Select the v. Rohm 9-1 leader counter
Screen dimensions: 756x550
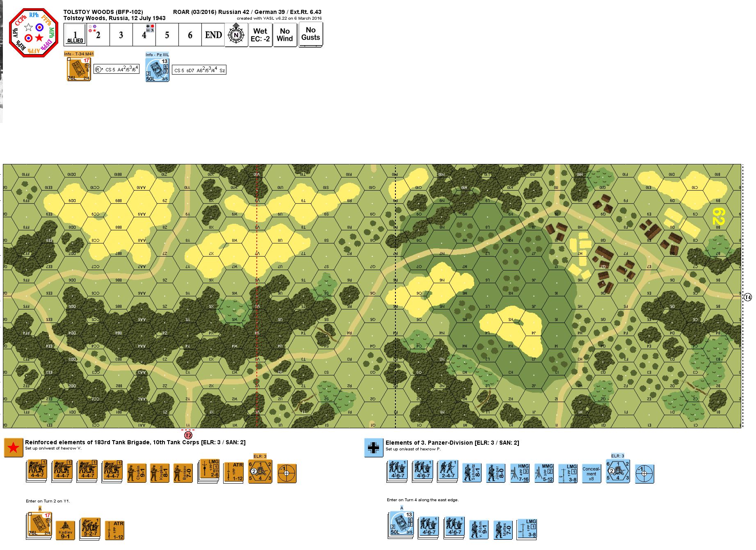[479, 530]
